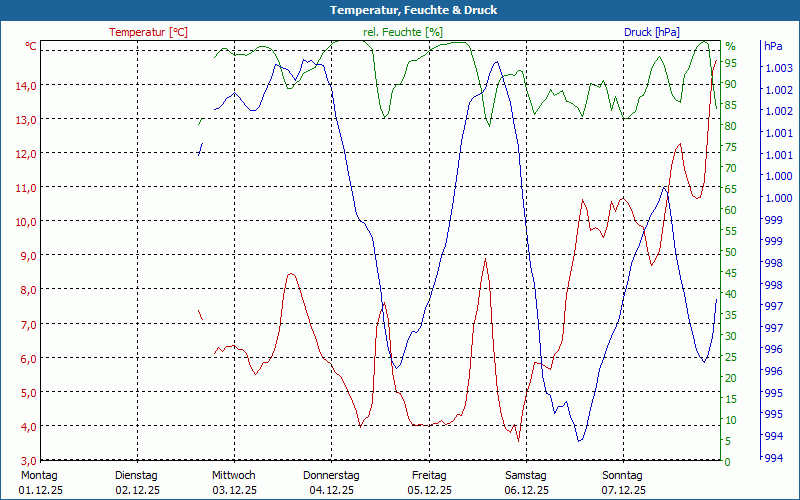Select the red Temperatur [°C] legend label
The image size is (800, 500).
coord(148,32)
